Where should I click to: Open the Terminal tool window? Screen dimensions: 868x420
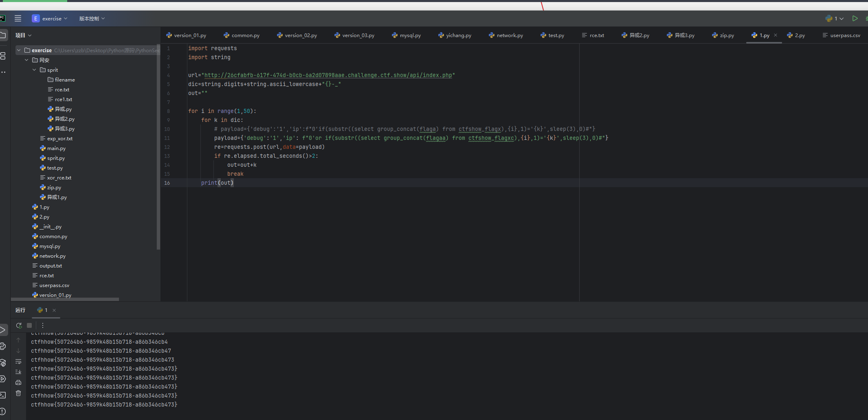(x=3, y=395)
